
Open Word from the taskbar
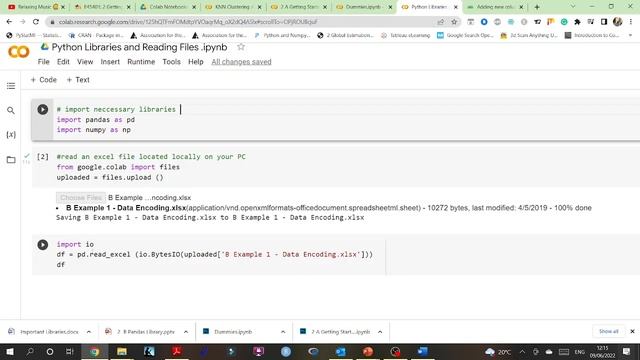click(422, 351)
